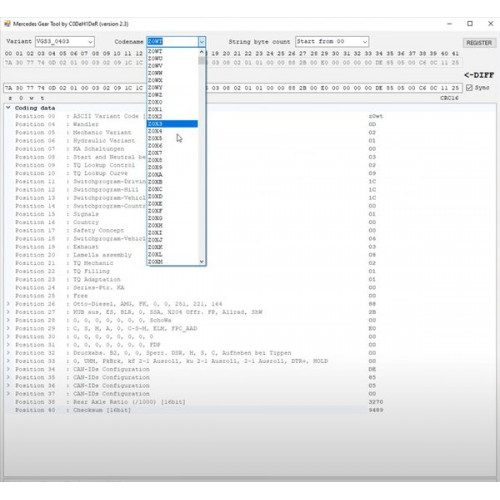The image size is (500, 500).
Task: Choose Z0X1 from the dropdown list
Action: point(172,109)
